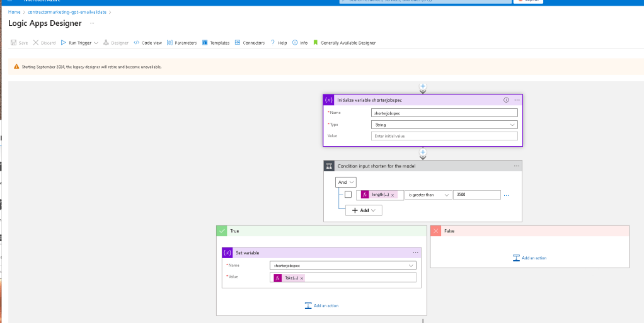Viewport: 644px width, 323px height.
Task: Discard changes via Discard button
Action: (44, 43)
